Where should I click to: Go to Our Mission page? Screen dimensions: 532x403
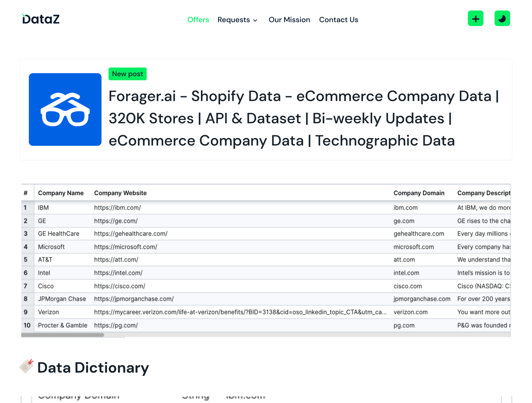(289, 20)
